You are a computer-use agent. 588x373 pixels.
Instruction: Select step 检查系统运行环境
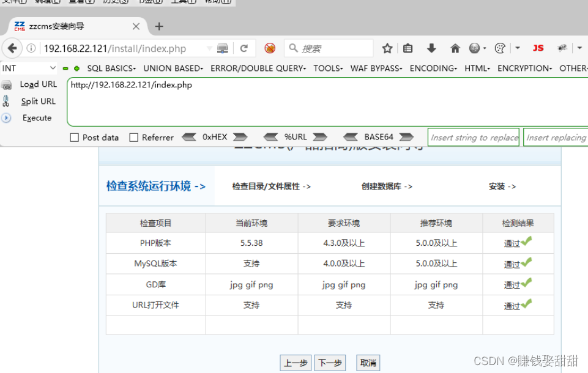point(156,186)
